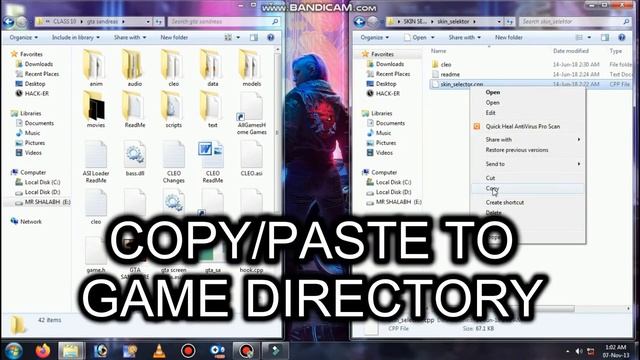This screenshot has height=360, width=640.
Task: Open Organize dropdown in left window
Action: 24,37
